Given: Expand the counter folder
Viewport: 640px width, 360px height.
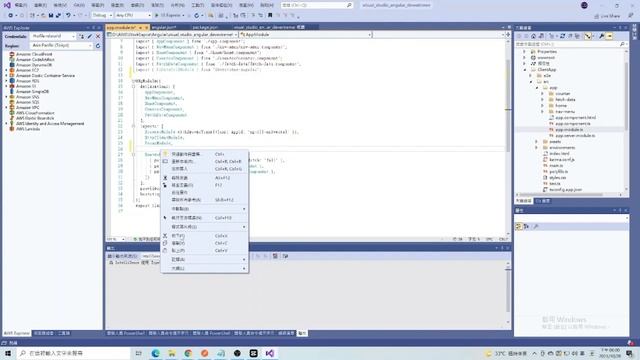Looking at the screenshot, I should [542, 93].
